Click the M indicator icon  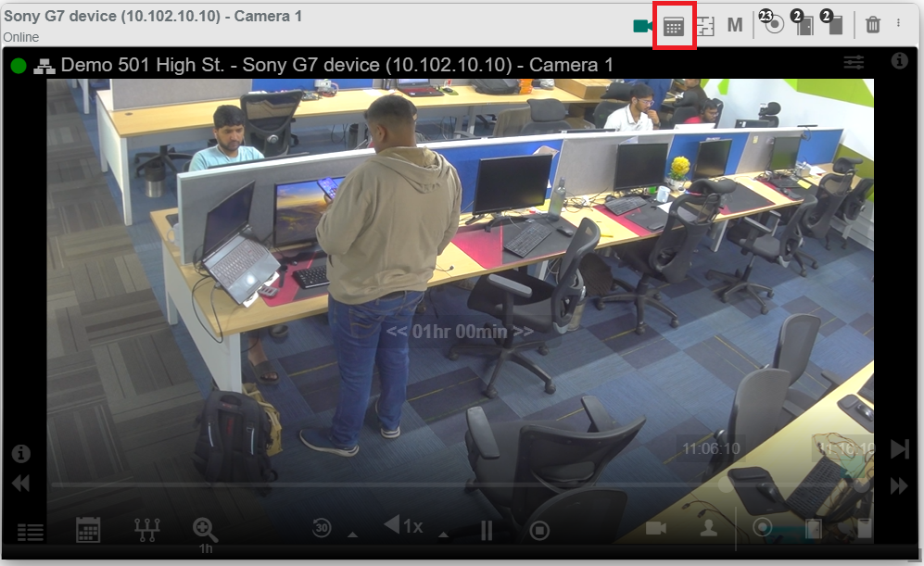(x=733, y=25)
